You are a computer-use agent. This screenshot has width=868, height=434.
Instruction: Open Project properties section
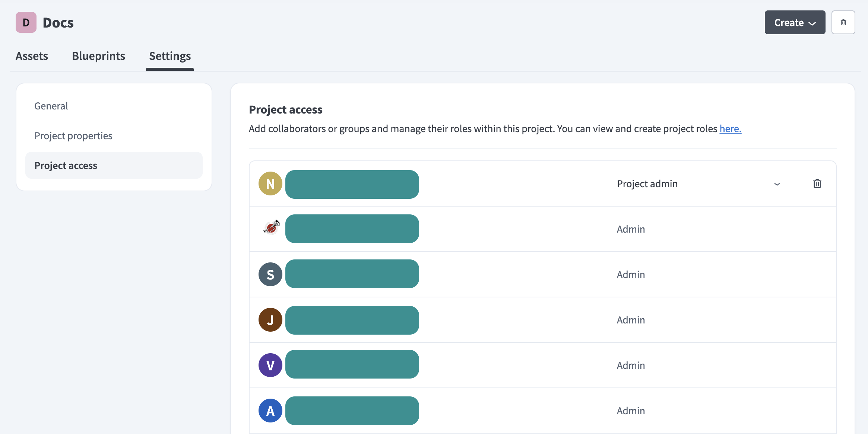point(114,136)
